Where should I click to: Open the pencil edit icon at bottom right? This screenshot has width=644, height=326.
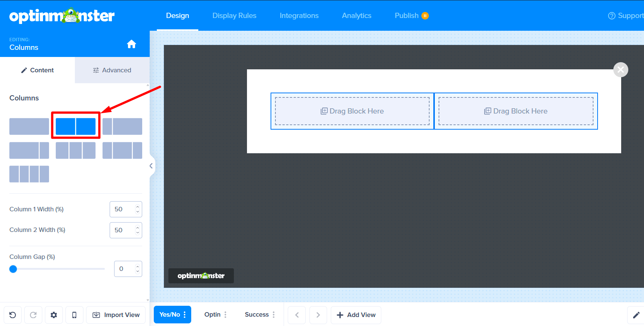[636, 315]
